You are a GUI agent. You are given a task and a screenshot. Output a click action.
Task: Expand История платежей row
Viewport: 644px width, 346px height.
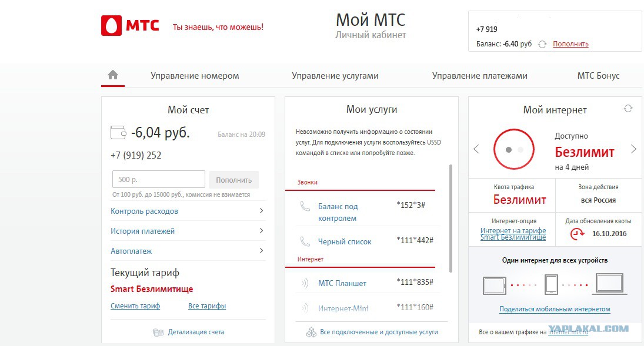(x=188, y=231)
